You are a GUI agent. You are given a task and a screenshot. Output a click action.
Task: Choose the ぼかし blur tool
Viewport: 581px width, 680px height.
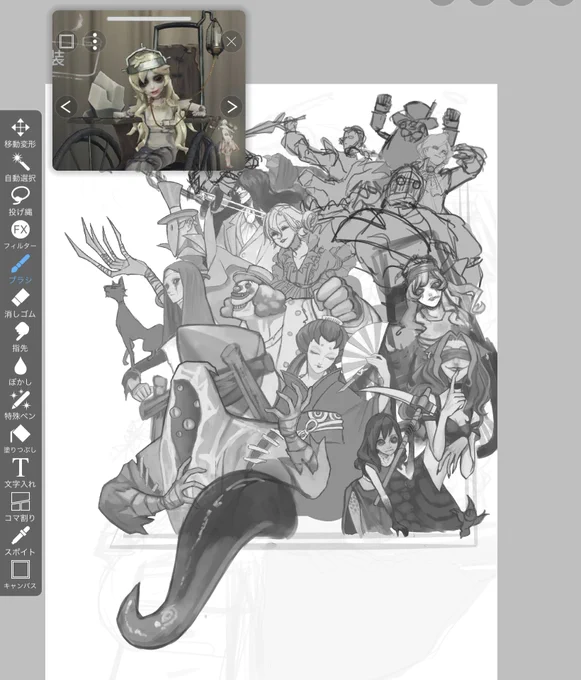pyautogui.click(x=20, y=371)
